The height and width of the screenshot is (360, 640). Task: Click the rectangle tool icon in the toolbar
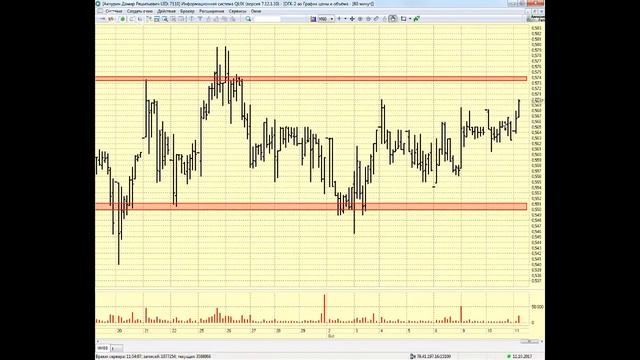coord(403,19)
